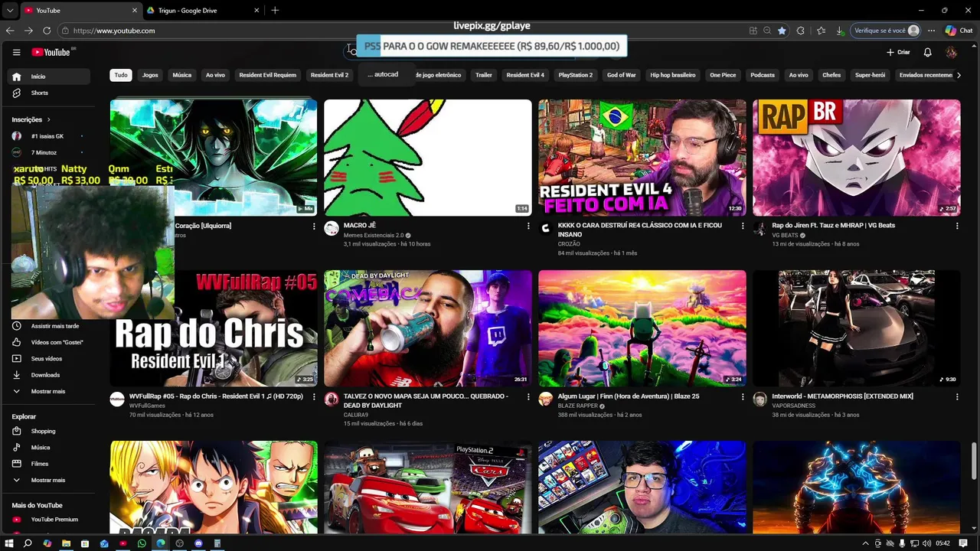The height and width of the screenshot is (551, 980).
Task: Select the Jogos filter chip
Action: pyautogui.click(x=150, y=75)
